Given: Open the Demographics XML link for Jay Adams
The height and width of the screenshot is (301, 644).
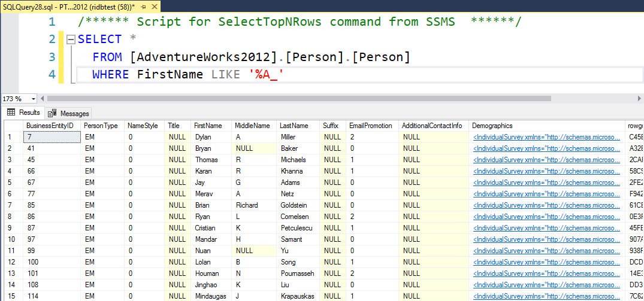Looking at the screenshot, I should click(x=546, y=183).
